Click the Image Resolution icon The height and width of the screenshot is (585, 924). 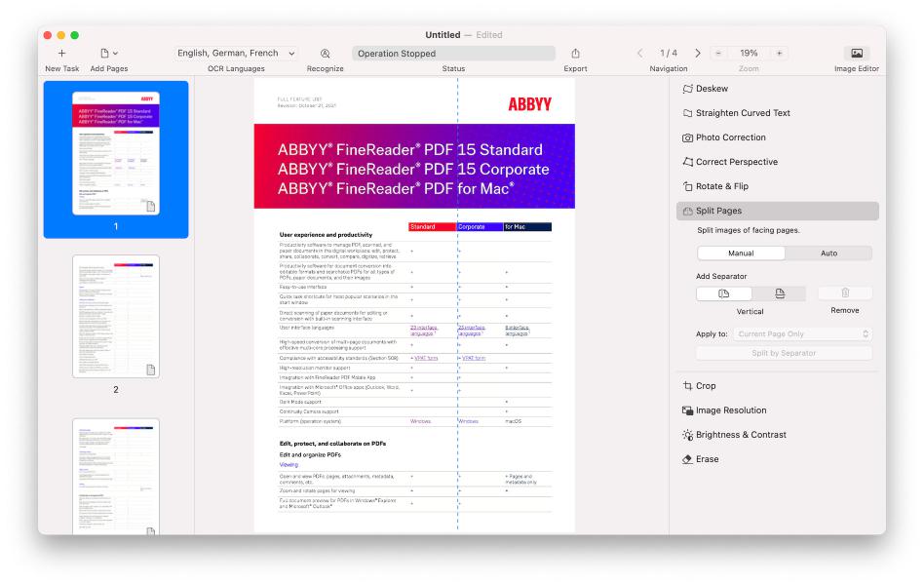tap(687, 410)
